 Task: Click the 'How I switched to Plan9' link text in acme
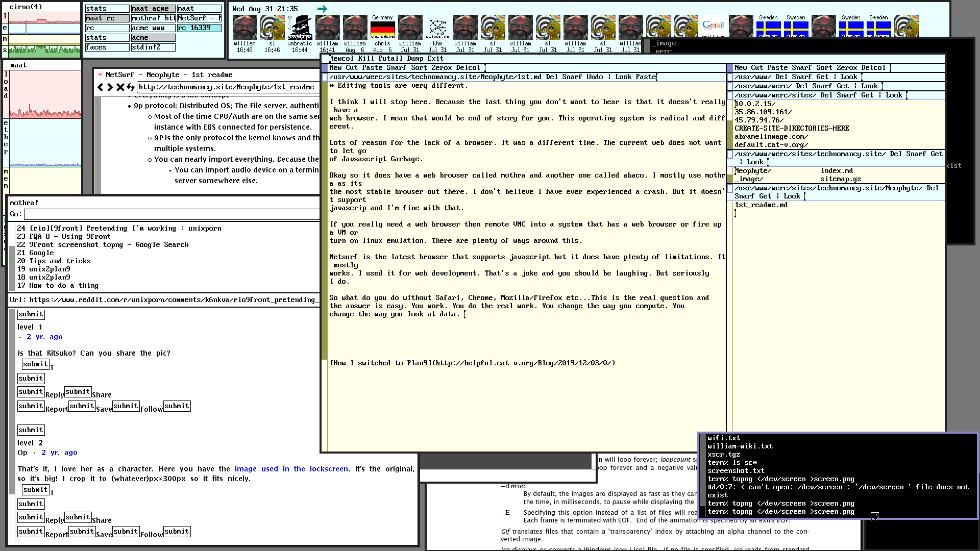click(381, 363)
